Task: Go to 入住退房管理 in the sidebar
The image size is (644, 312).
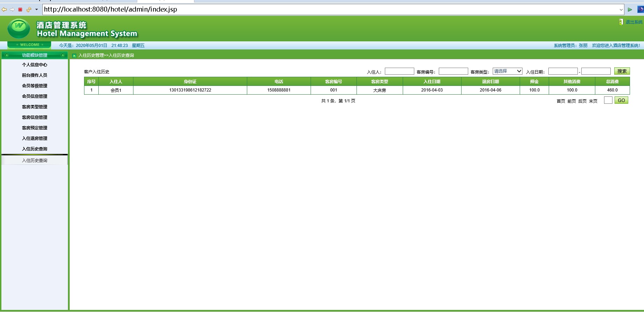Action: (x=35, y=138)
